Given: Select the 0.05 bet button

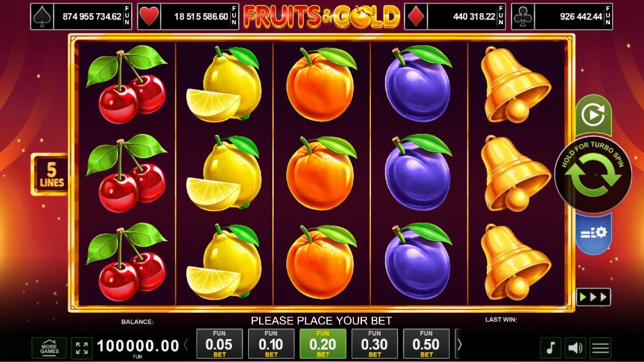Looking at the screenshot, I should point(220,343).
